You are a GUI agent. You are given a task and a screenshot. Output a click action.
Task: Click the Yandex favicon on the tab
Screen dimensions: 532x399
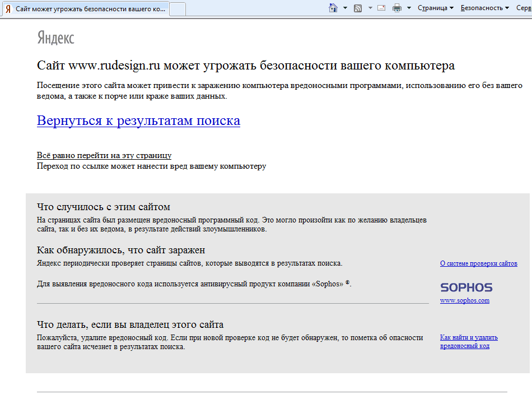coord(8,10)
